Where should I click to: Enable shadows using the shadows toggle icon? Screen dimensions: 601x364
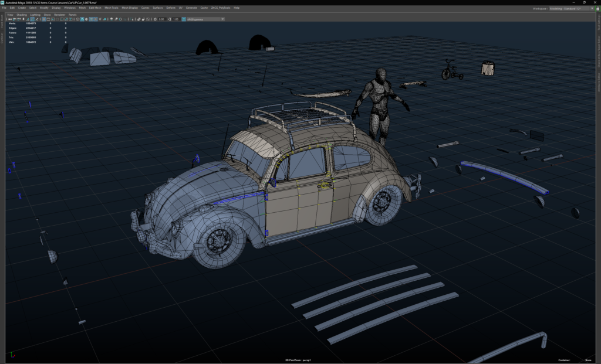point(111,19)
